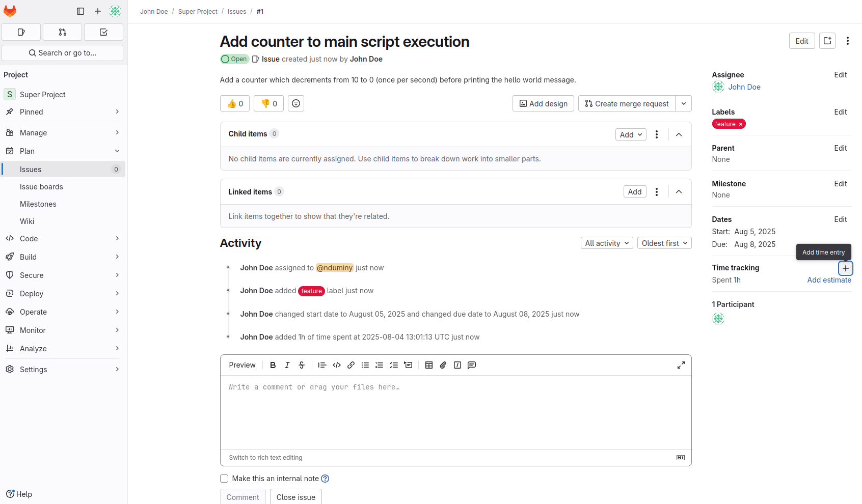Expand the comment editor to full screen

tap(681, 365)
